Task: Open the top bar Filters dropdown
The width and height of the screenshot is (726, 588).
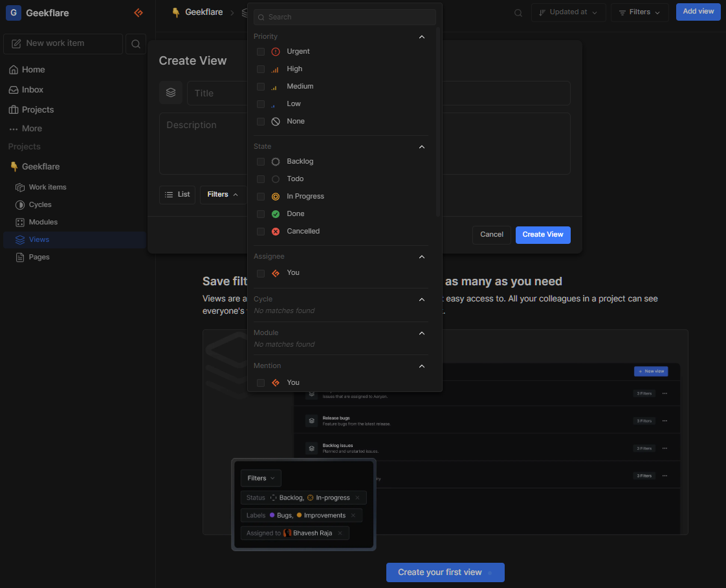Action: pos(639,12)
